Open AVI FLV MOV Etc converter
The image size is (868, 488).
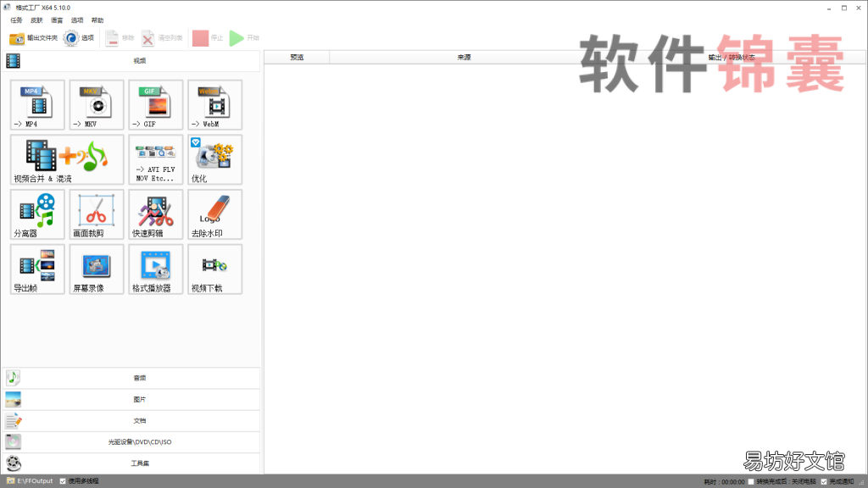[x=156, y=159]
